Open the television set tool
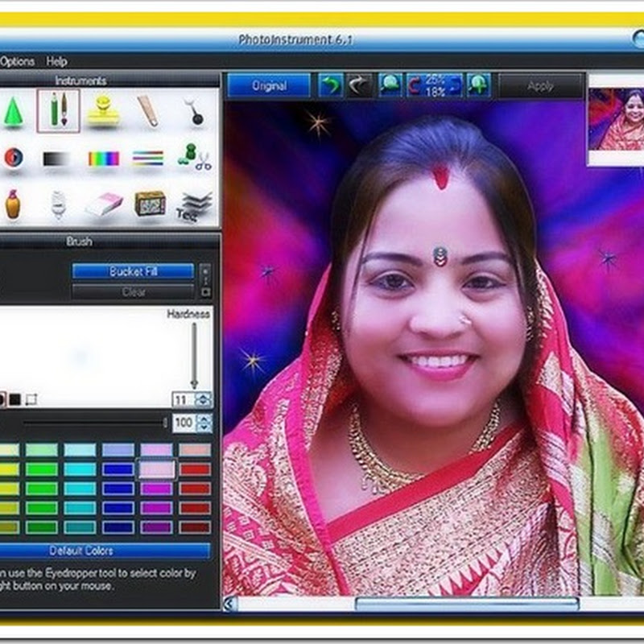Screen dimensions: 644x644 (x=151, y=203)
